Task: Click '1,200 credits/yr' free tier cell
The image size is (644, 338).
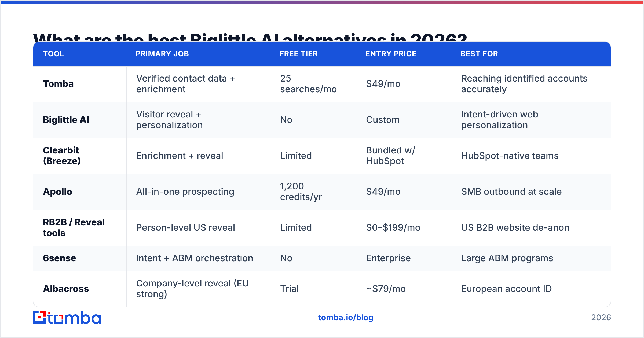Action: (x=313, y=192)
